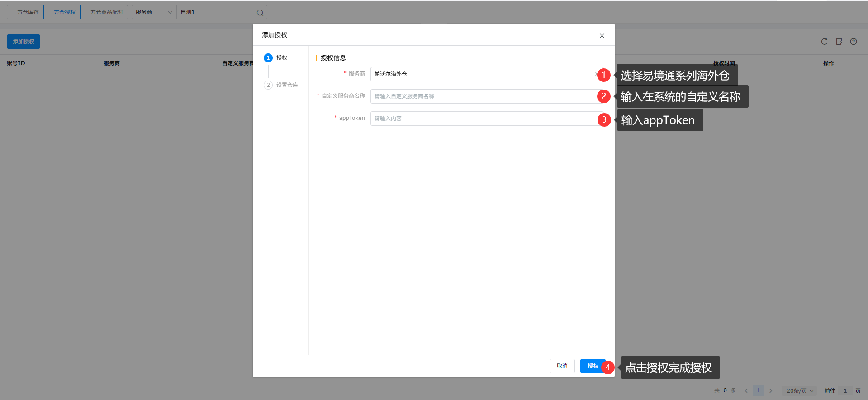Select step 2 设置仓库 in wizard
Image resolution: width=868 pixels, height=400 pixels.
[x=281, y=85]
